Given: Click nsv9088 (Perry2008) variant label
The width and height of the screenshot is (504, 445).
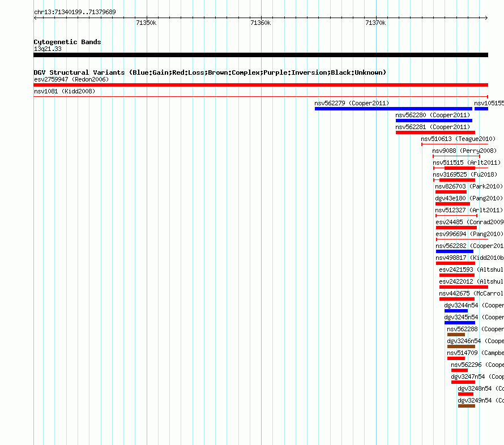Looking at the screenshot, I should pos(464,151).
